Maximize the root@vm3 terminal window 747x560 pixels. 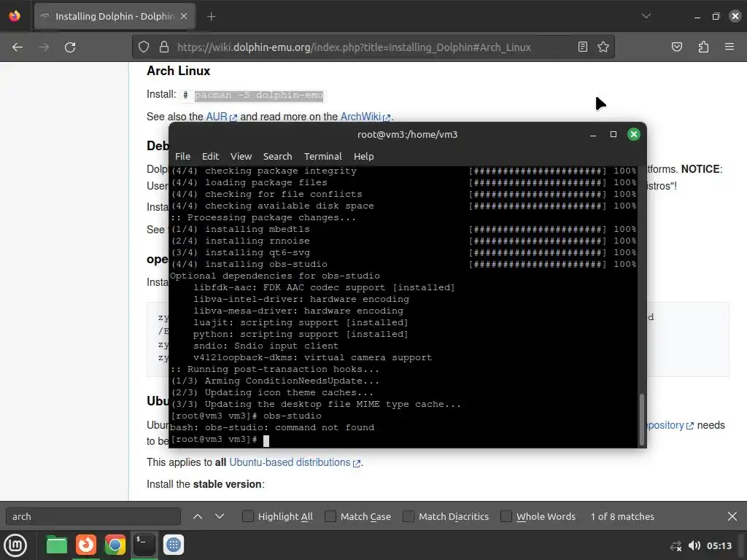[613, 134]
